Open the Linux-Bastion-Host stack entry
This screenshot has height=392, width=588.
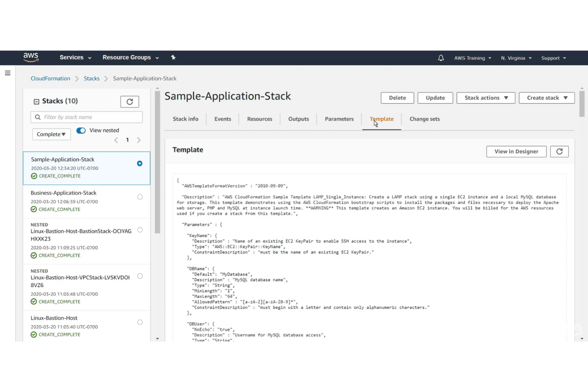[x=87, y=326]
